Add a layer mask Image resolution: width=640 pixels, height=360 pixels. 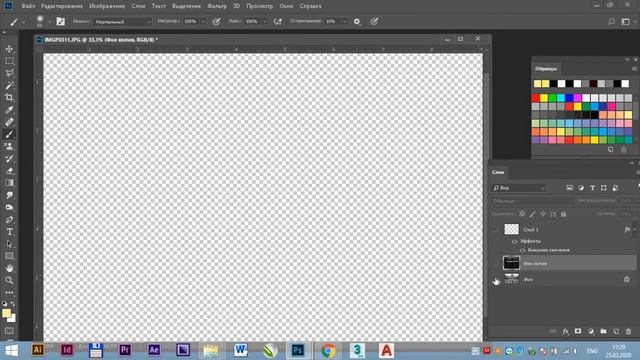(x=578, y=331)
